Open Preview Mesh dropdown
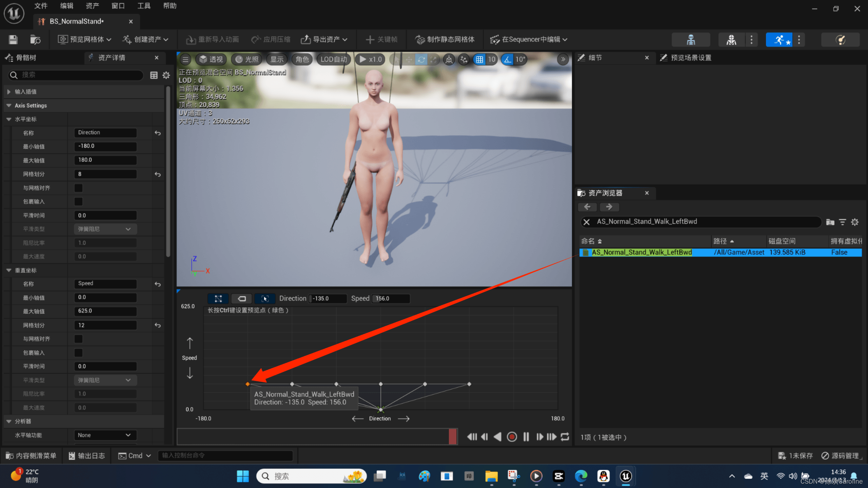 click(84, 40)
